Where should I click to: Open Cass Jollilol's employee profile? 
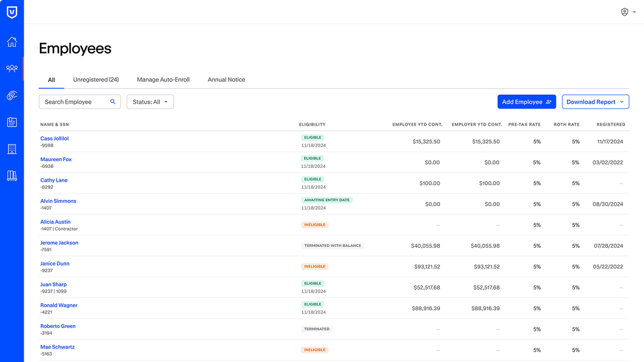pos(54,138)
